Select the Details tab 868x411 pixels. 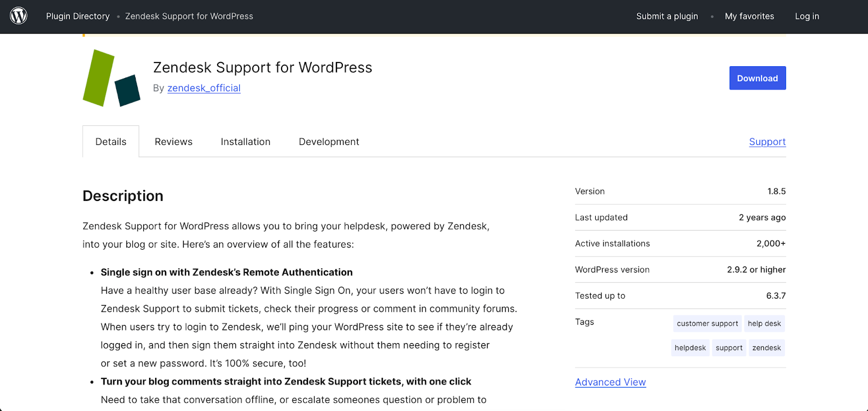click(111, 142)
